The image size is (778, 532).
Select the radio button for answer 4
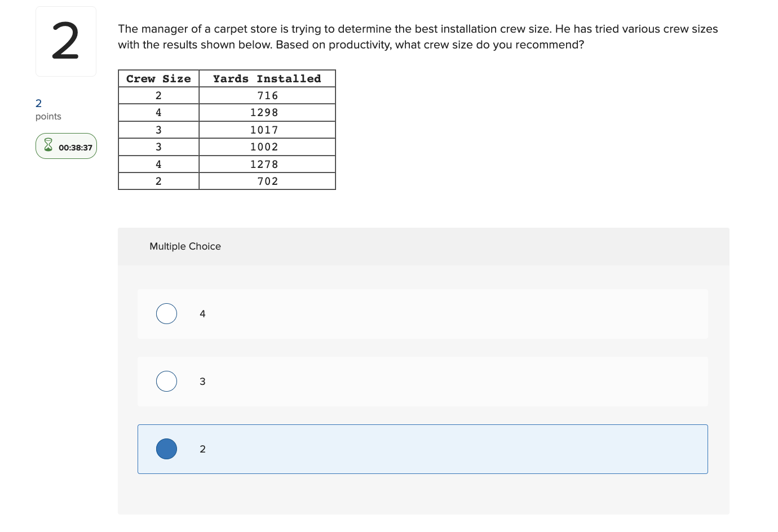click(x=166, y=314)
